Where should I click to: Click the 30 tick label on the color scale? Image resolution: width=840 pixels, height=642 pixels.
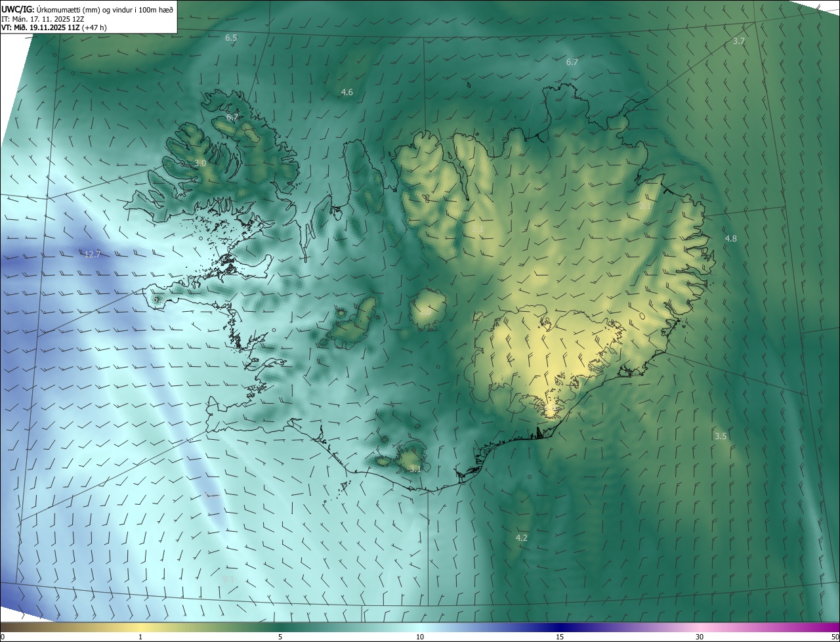pos(700,637)
